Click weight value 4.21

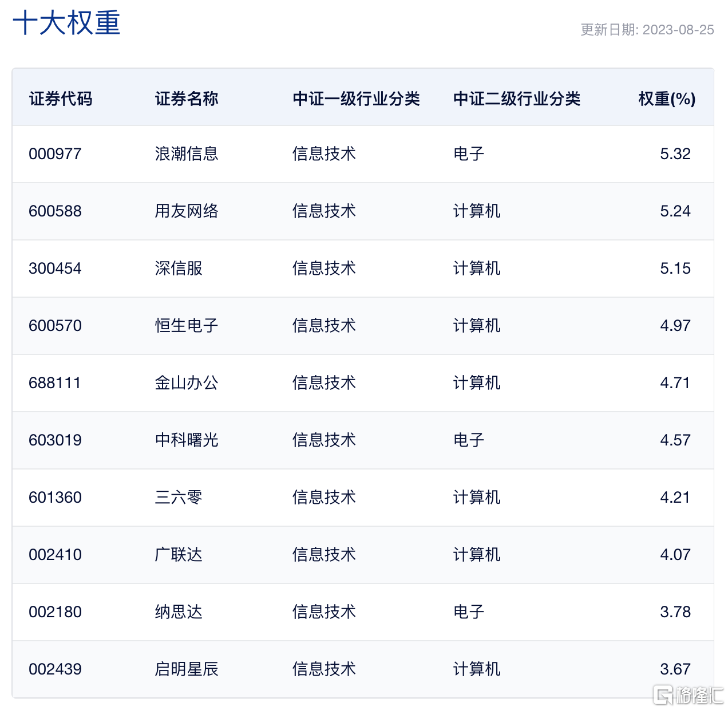675,498
